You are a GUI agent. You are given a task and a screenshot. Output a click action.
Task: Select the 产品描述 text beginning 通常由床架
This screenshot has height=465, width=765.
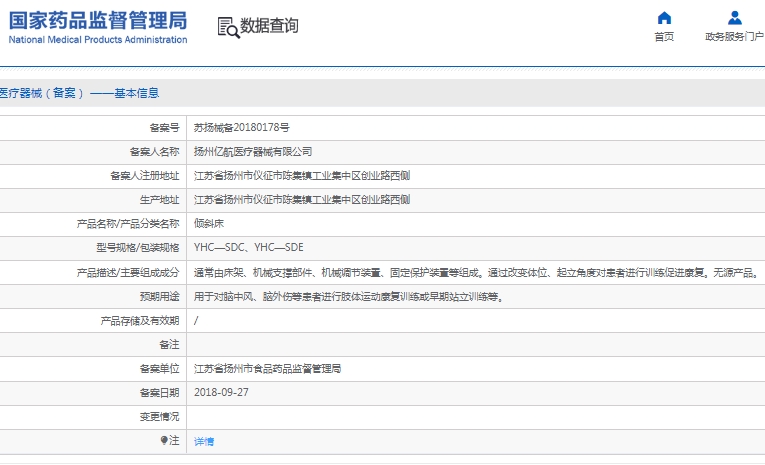476,272
